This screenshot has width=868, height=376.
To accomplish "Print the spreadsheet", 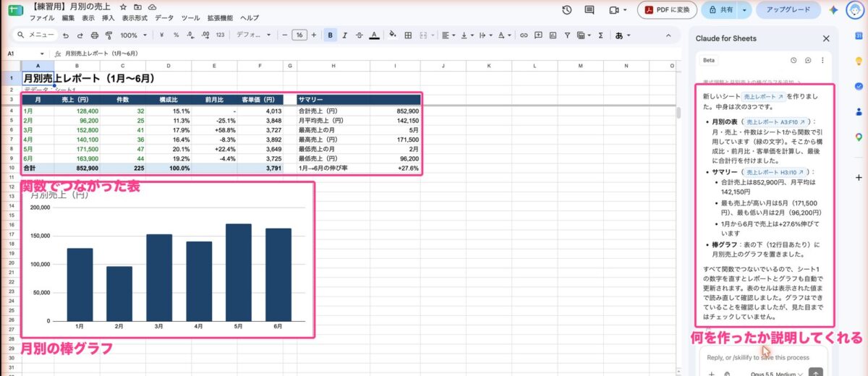I will [94, 35].
